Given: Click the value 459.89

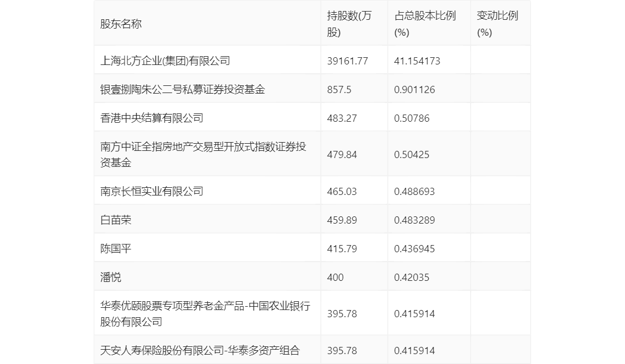Looking at the screenshot, I should coord(342,220).
